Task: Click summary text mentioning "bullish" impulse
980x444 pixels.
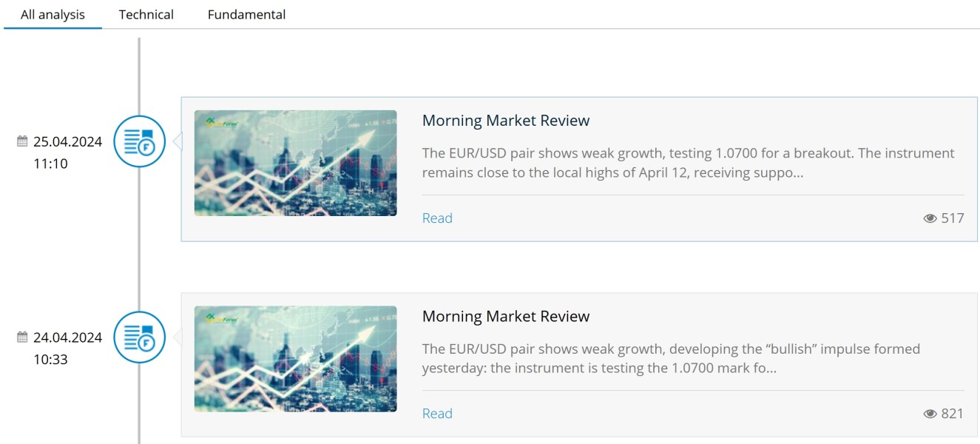Action: click(671, 358)
